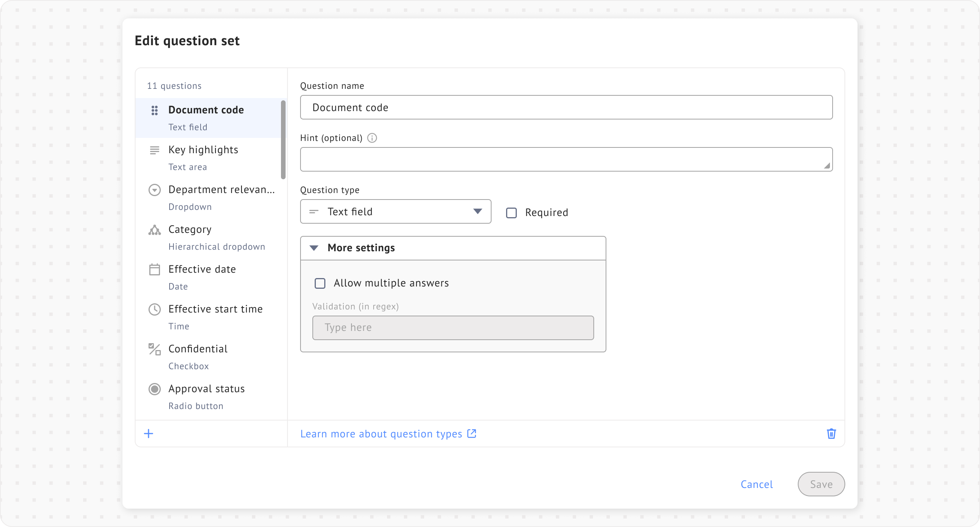Screen dimensions: 980x527
Task: Click the Validation regex input field
Action: [x=453, y=327]
